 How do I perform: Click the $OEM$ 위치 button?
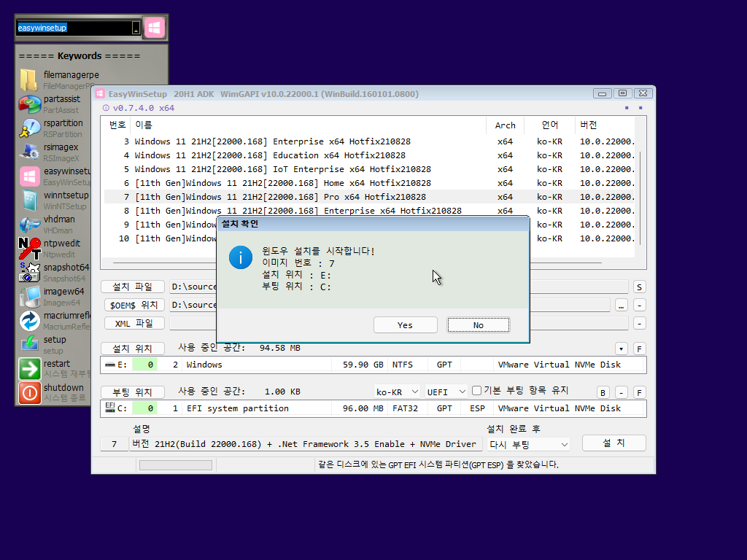(134, 305)
